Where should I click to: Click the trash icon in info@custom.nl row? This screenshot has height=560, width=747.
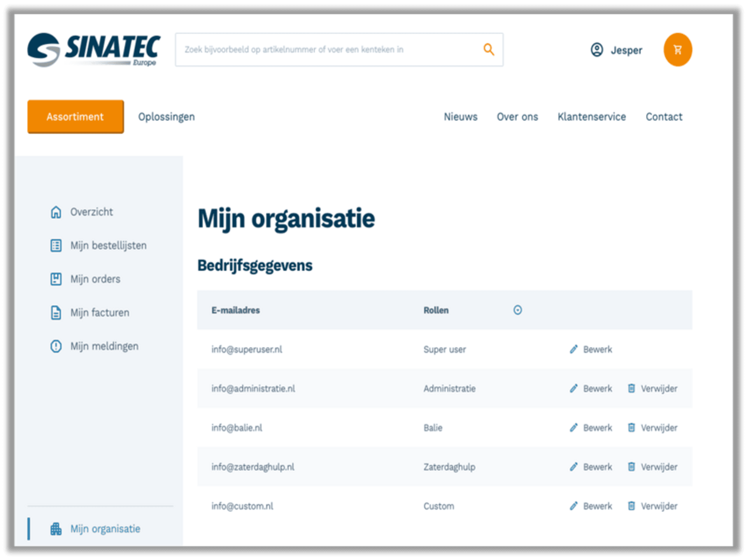tap(631, 506)
